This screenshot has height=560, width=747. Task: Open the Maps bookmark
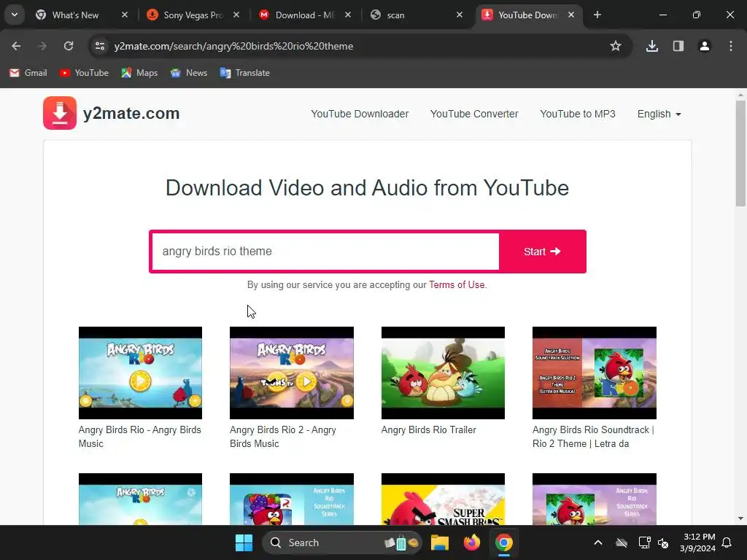[x=139, y=73]
